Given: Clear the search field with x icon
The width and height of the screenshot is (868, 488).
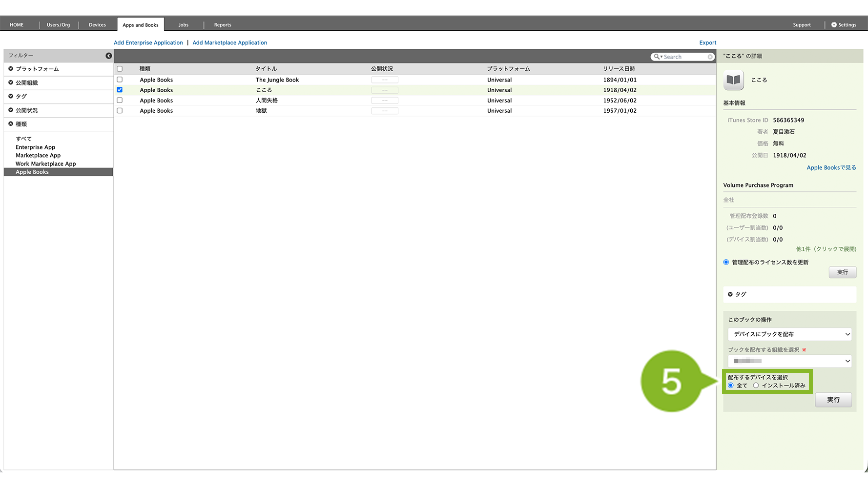Looking at the screenshot, I should (x=710, y=57).
